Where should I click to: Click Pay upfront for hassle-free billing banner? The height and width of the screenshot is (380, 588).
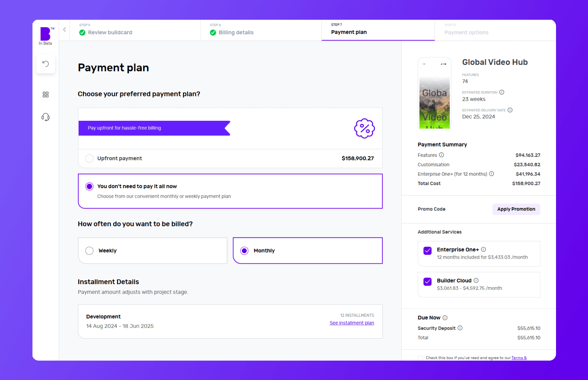154,128
